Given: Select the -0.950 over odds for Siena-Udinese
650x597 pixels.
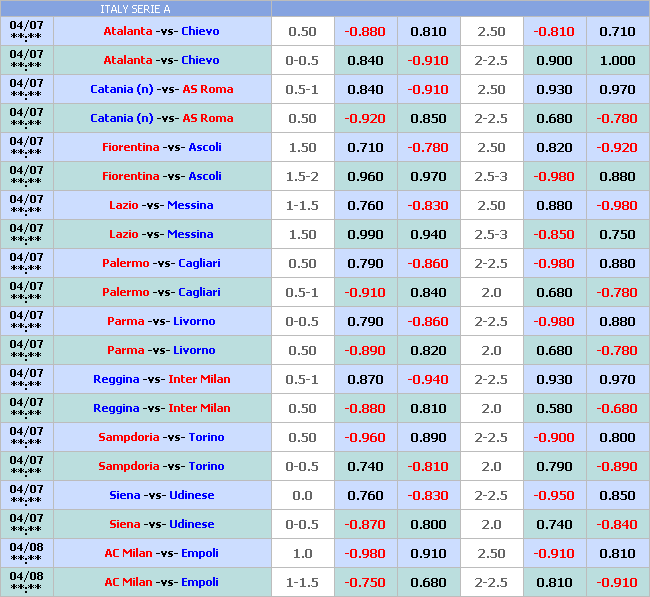Looking at the screenshot, I should [554, 496].
